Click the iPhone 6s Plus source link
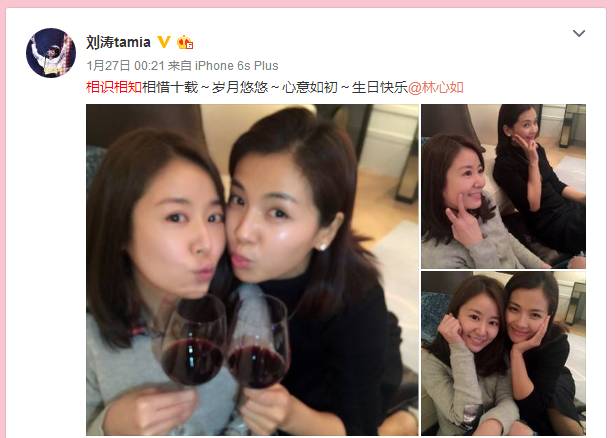 [x=237, y=65]
